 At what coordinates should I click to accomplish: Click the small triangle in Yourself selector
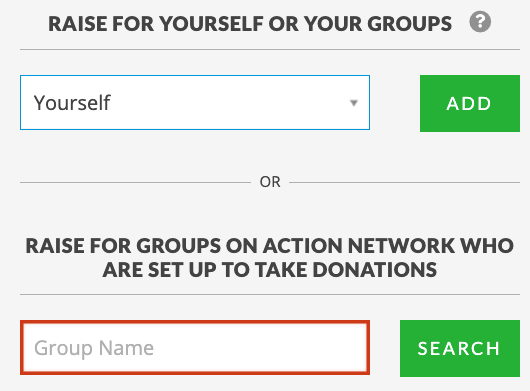click(354, 103)
